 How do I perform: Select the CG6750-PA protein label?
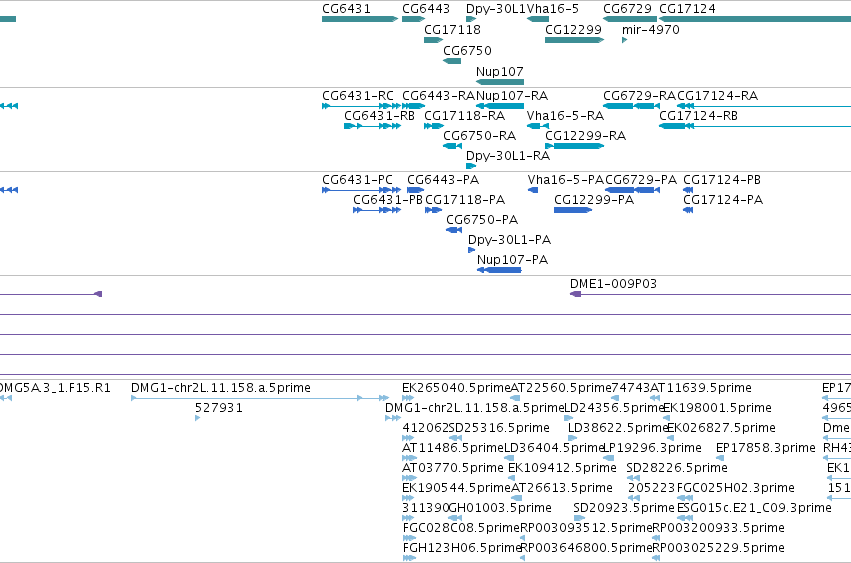[x=482, y=220]
